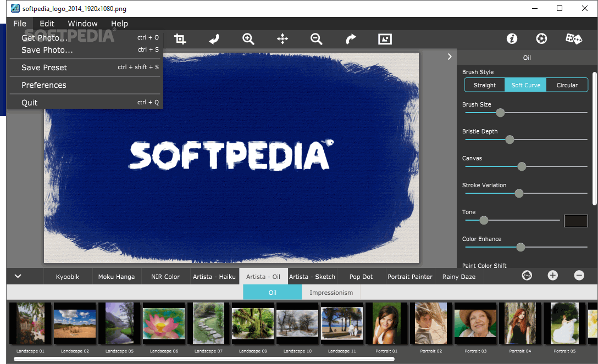The image size is (598, 364).
Task: Click the Brush Size slider handle
Action: point(500,113)
